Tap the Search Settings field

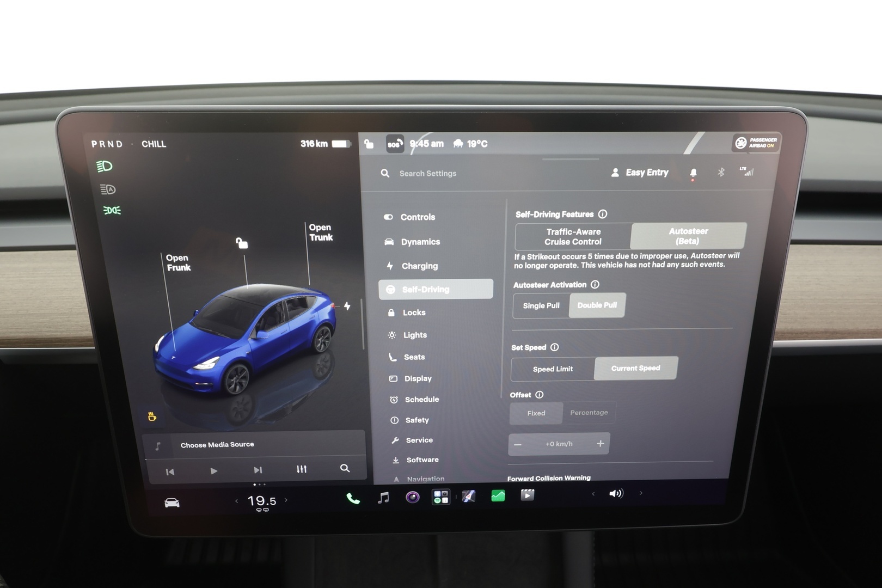pos(428,173)
